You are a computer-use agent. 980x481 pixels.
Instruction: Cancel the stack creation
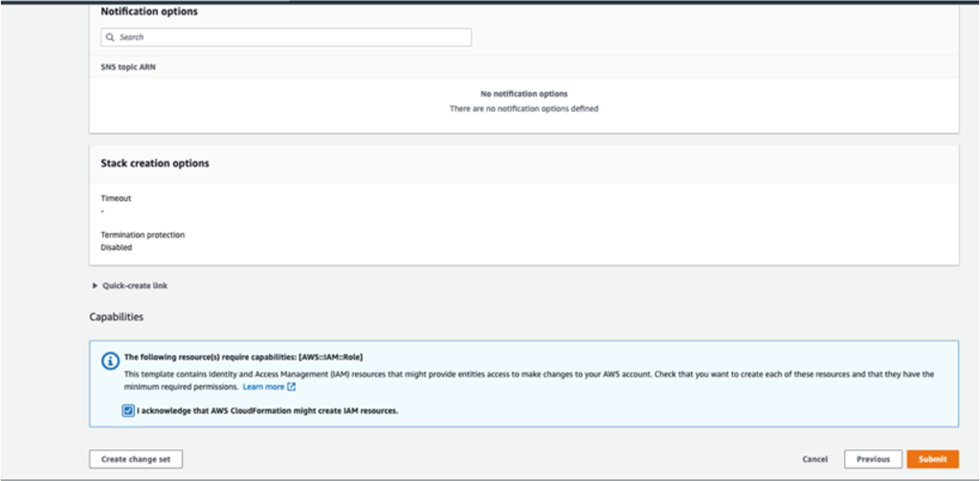tap(815, 459)
